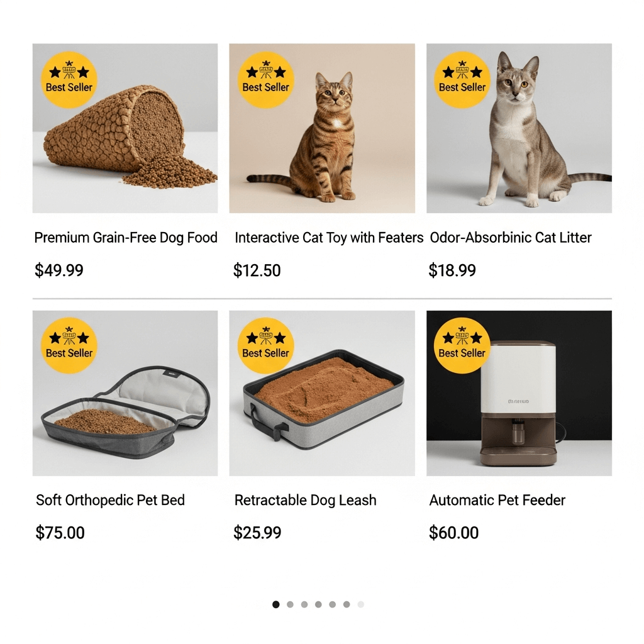This screenshot has height=644, width=644.
Task: View the Automatic Pet Feeder photo
Action: click(519, 393)
